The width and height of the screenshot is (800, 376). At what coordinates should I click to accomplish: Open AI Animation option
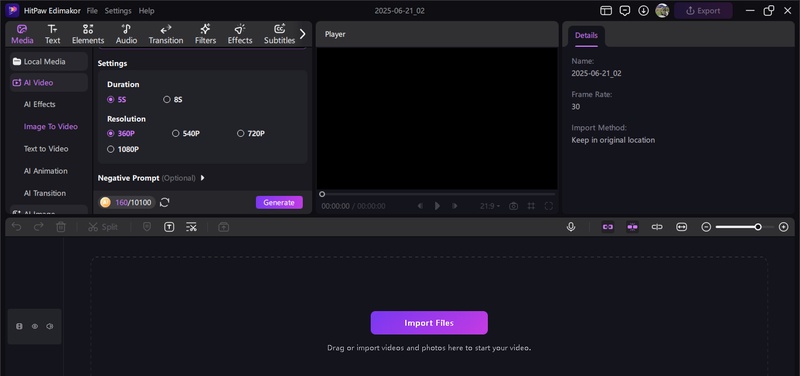(45, 171)
